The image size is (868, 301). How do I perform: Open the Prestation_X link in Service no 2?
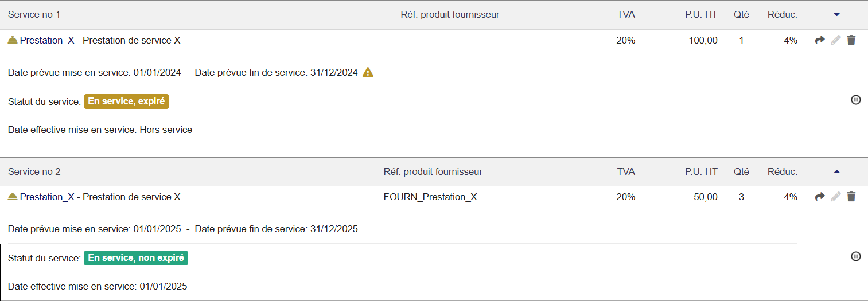click(47, 197)
